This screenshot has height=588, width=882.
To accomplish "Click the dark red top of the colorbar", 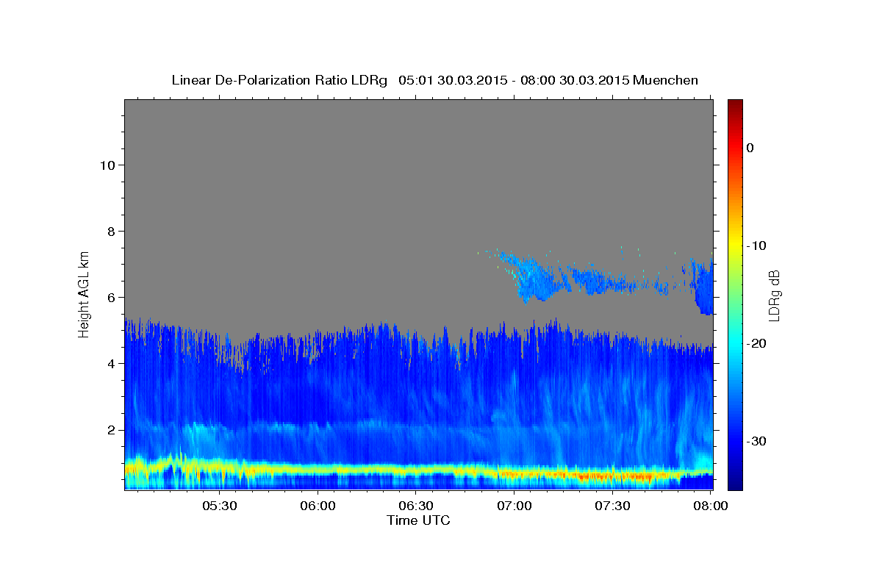I will tap(735, 107).
